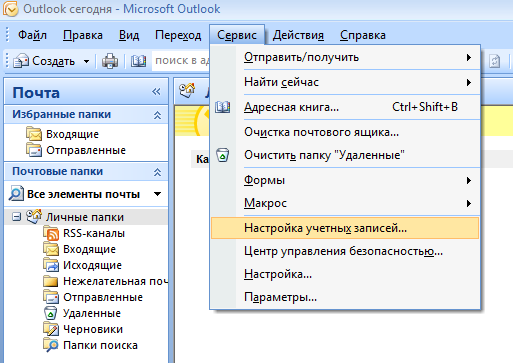The width and height of the screenshot is (513, 363).
Task: Collapse the Почтовые папки section
Action: click(157, 172)
